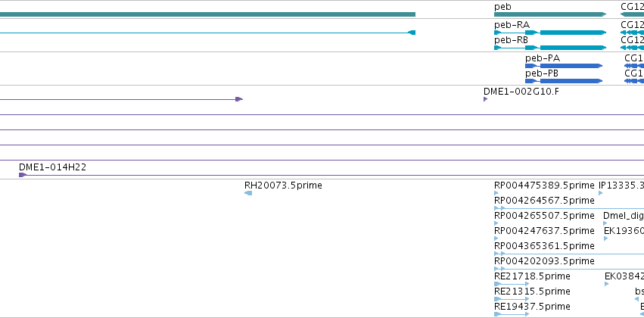The height and width of the screenshot is (318, 644).
Task: Select the exon block ending the long cyan transcript
Action: click(412, 33)
